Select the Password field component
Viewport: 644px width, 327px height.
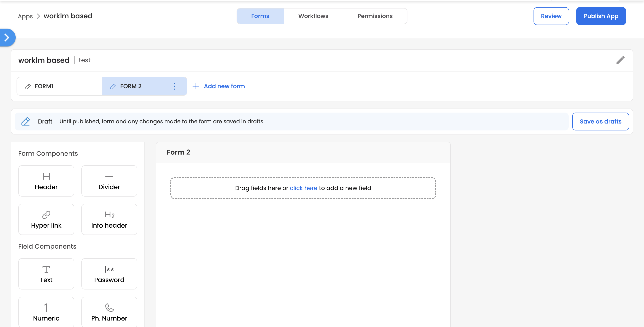[x=109, y=274]
